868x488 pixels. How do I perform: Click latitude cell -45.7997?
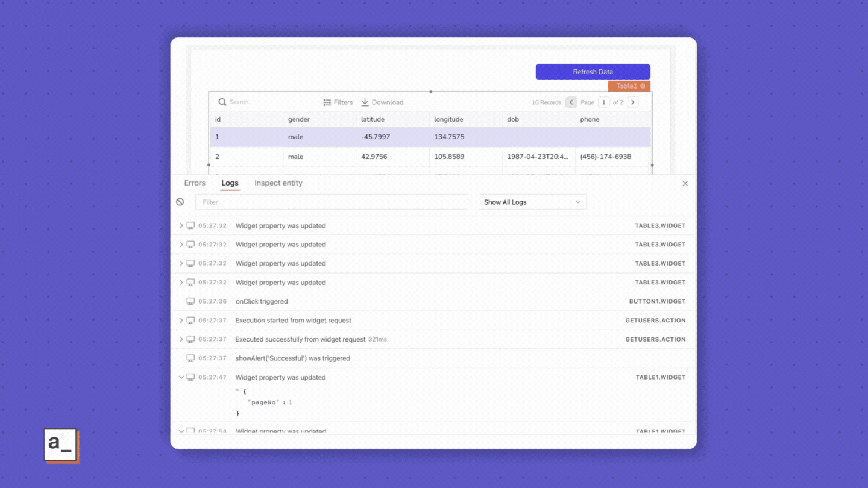pyautogui.click(x=376, y=137)
